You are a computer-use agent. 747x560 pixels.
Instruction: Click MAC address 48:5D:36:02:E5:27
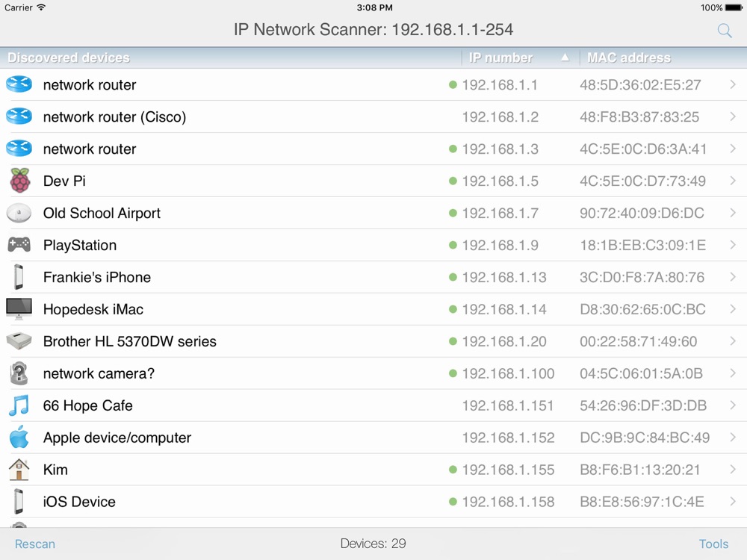[x=640, y=85]
